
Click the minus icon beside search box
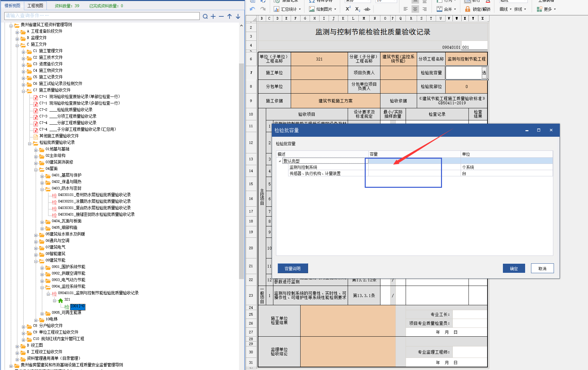click(221, 16)
